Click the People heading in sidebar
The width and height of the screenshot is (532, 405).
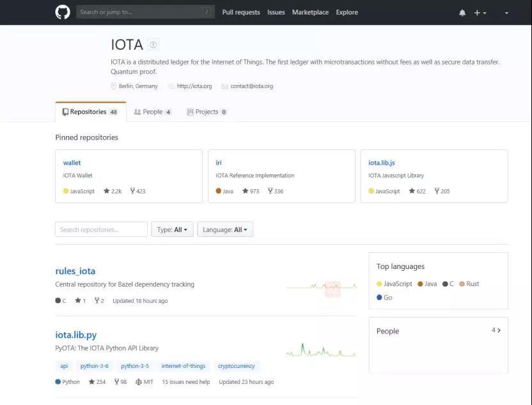coord(387,331)
